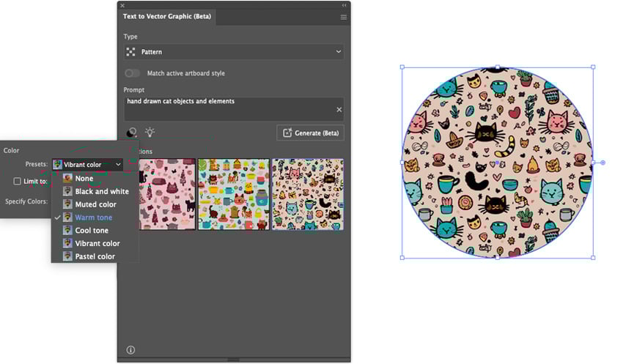The height and width of the screenshot is (364, 623).
Task: Click the circle's pie widget handle
Action: [602, 163]
